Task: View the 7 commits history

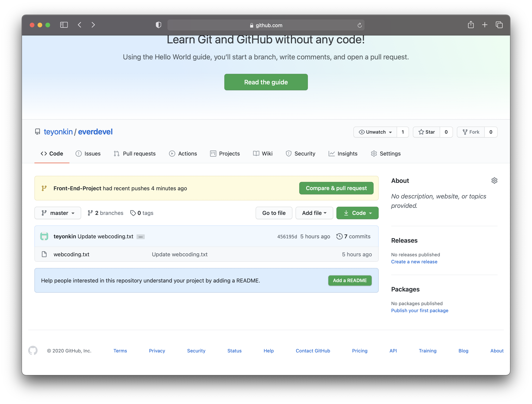Action: [353, 236]
